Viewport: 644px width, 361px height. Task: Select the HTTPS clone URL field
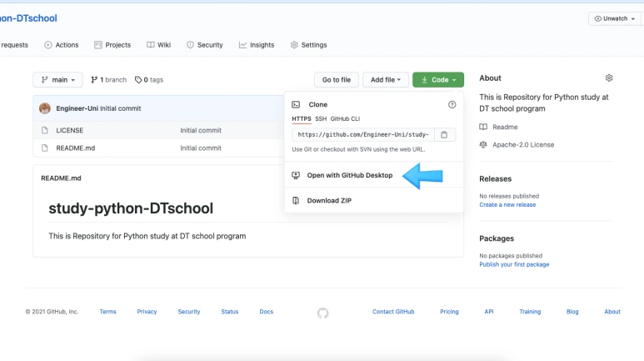[363, 135]
